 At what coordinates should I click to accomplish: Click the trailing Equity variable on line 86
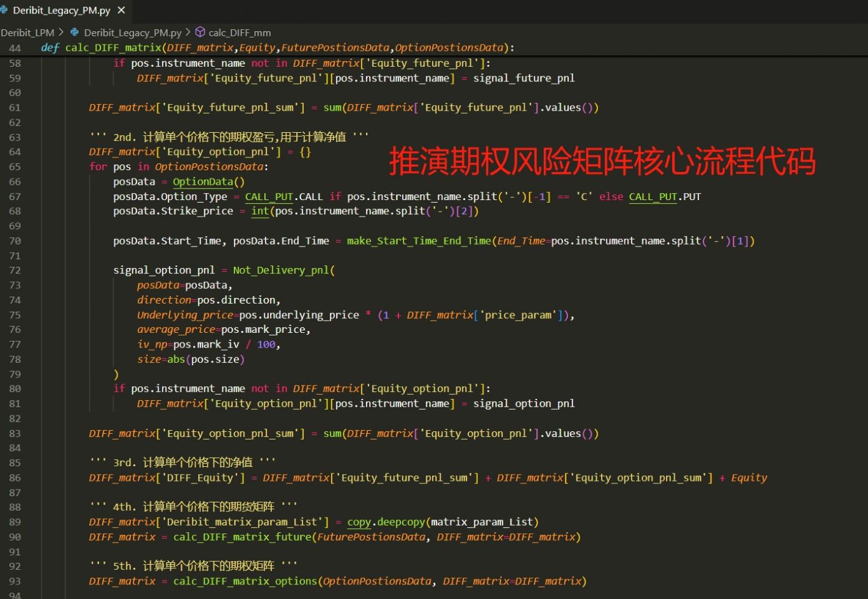click(x=749, y=478)
